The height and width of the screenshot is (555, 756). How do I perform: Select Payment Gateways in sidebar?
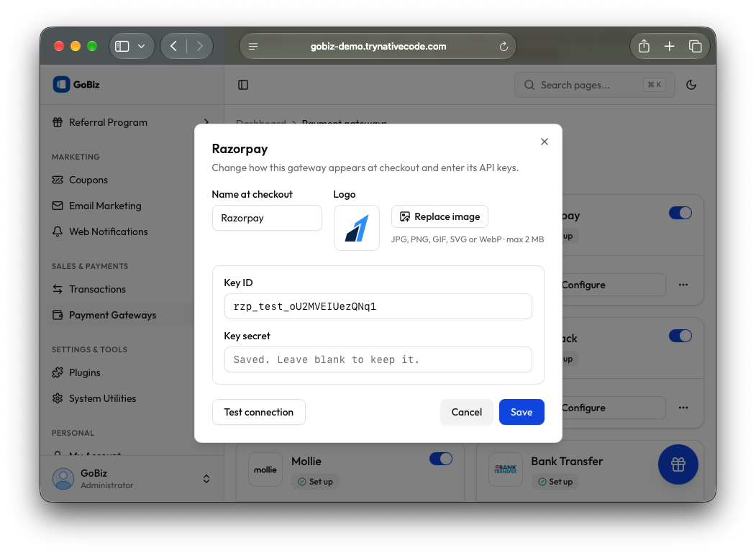tap(112, 315)
